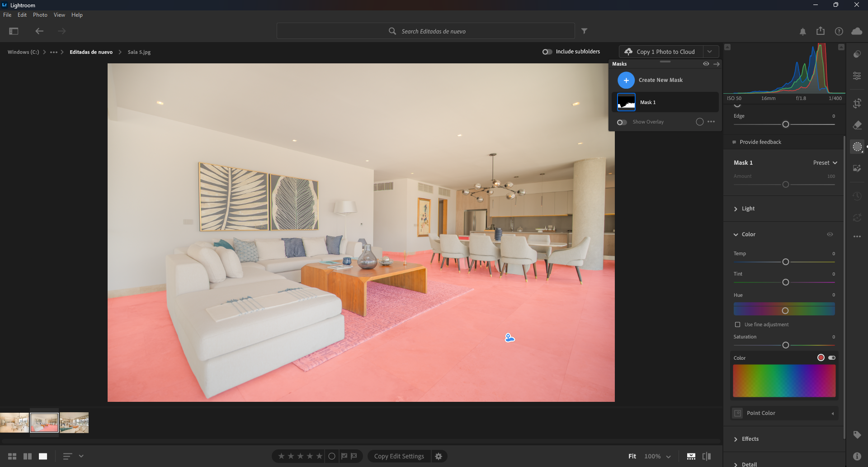
Task: Open the Copy Photo to Cloud dropdown arrow
Action: click(x=710, y=52)
